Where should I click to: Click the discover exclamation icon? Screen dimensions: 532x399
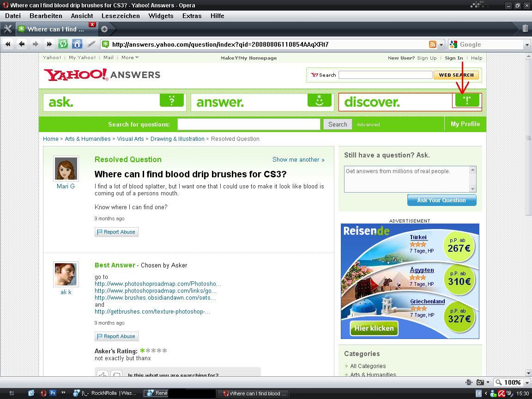coord(467,101)
